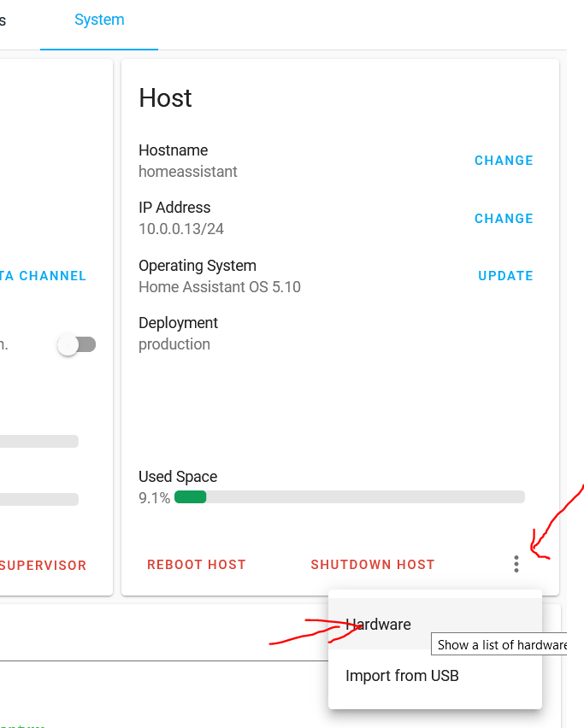
Task: Click the red SUPERVISOR button at left
Action: [x=43, y=565]
